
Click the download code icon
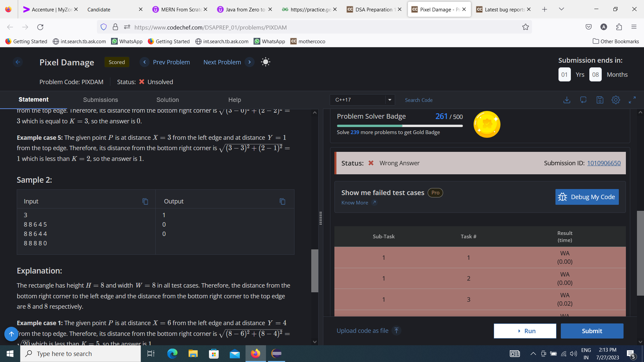click(567, 100)
